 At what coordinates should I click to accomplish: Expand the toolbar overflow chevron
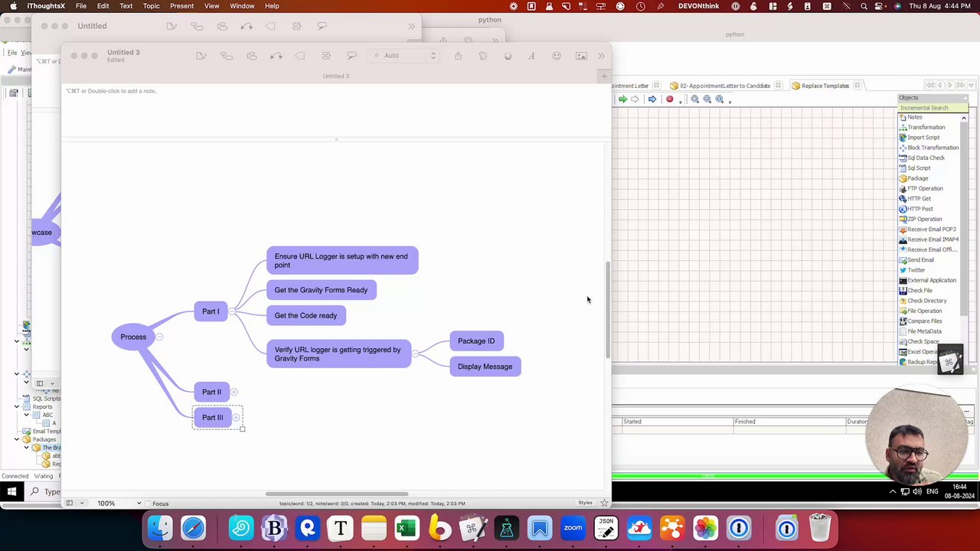click(x=602, y=56)
